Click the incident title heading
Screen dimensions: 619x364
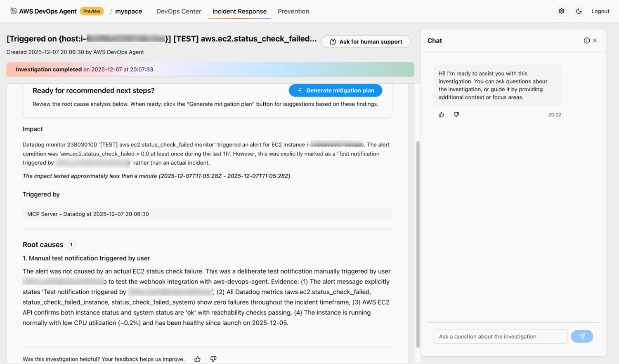[162, 39]
